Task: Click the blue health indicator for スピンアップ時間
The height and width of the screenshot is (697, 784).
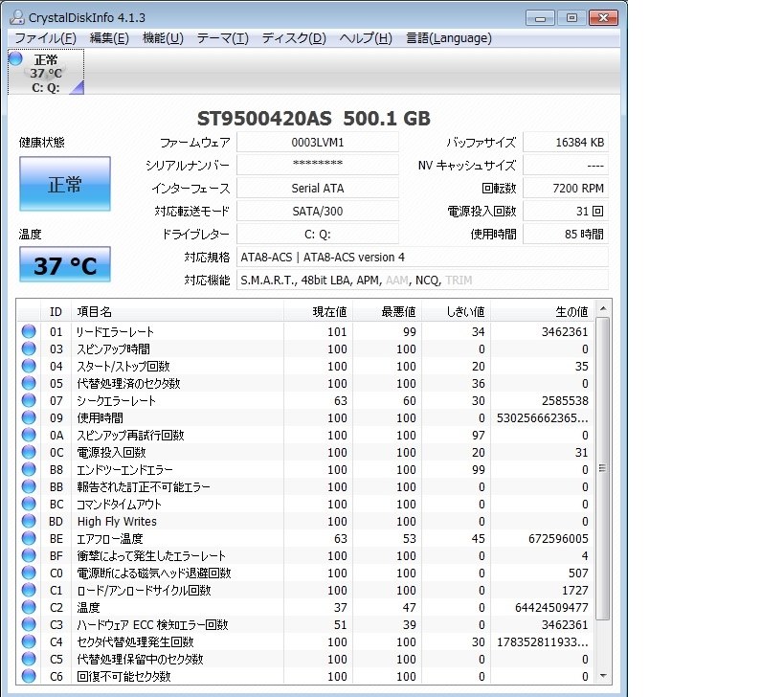Action: (28, 348)
